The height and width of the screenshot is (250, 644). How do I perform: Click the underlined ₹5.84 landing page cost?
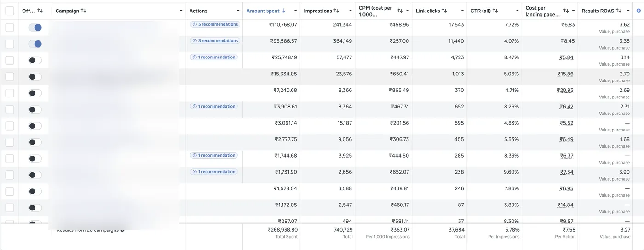pyautogui.click(x=567, y=57)
